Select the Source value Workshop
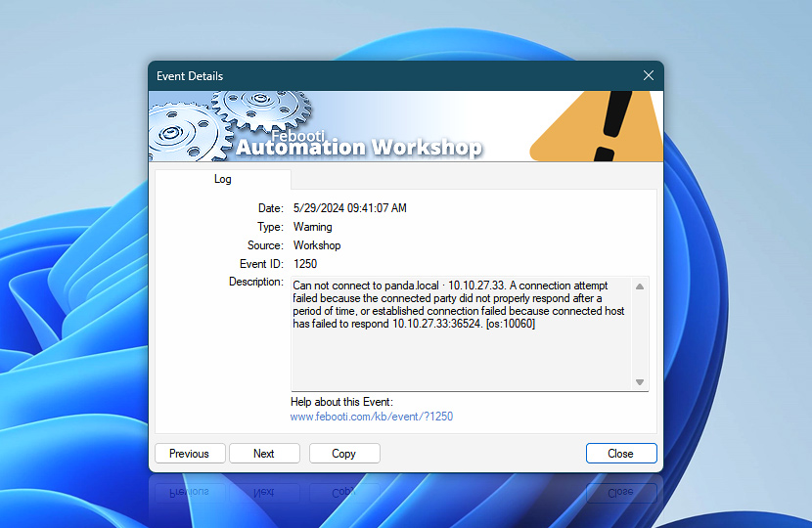Screen dimensions: 812x528 317,245
